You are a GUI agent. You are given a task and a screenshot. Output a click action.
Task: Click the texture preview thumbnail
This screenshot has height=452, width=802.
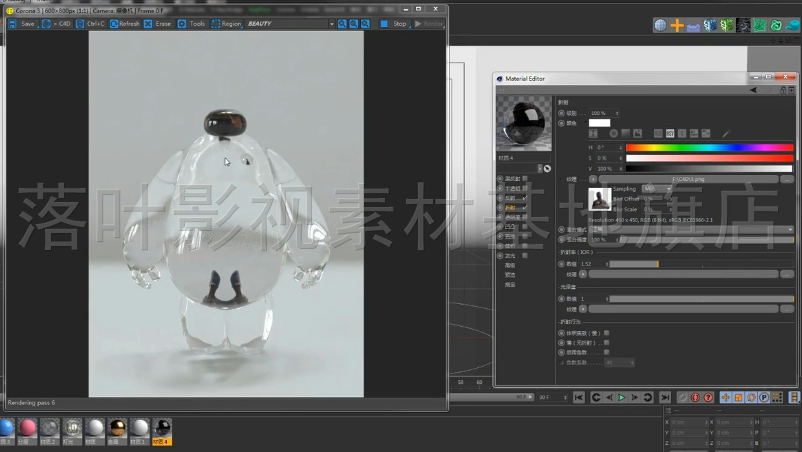[x=599, y=199]
